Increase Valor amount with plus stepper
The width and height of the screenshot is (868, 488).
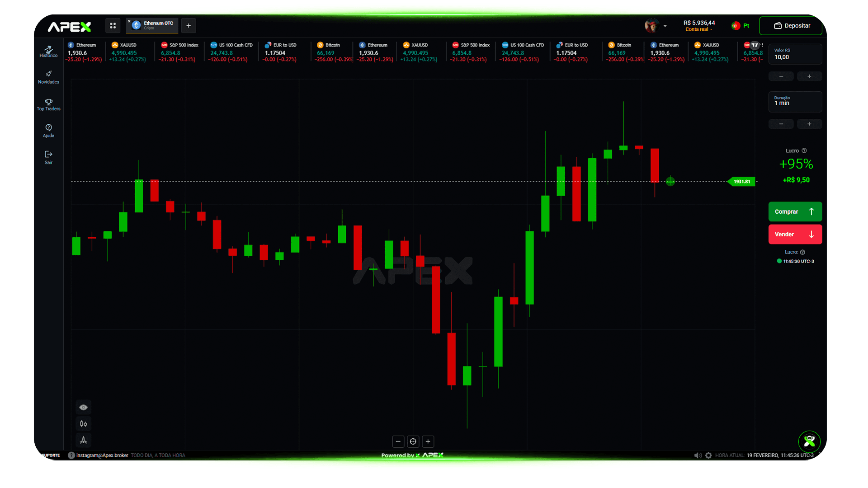pyautogui.click(x=809, y=76)
